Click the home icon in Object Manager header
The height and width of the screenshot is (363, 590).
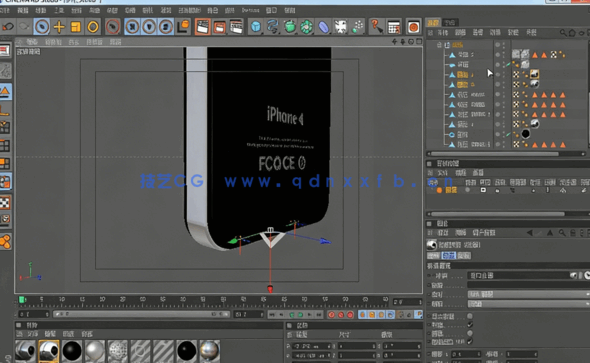[x=572, y=33]
